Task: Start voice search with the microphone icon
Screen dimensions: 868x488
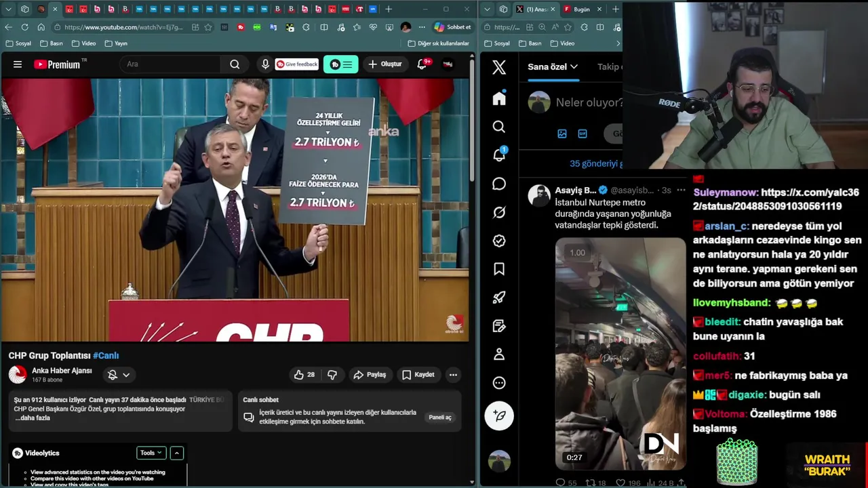Action: tap(265, 64)
